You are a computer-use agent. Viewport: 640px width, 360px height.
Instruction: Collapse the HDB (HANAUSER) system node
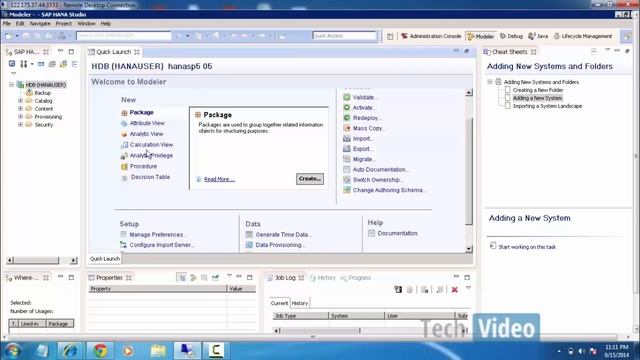coord(11,85)
